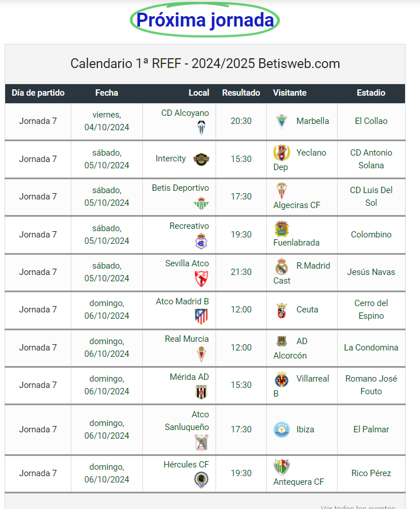Click the Sevilla Atco crest

(202, 279)
